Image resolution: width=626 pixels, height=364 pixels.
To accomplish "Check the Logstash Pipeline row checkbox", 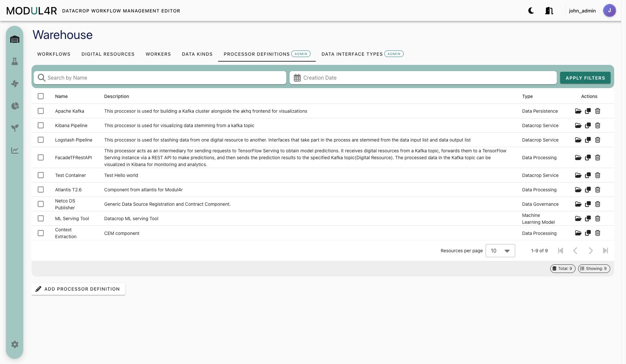I will (x=41, y=140).
